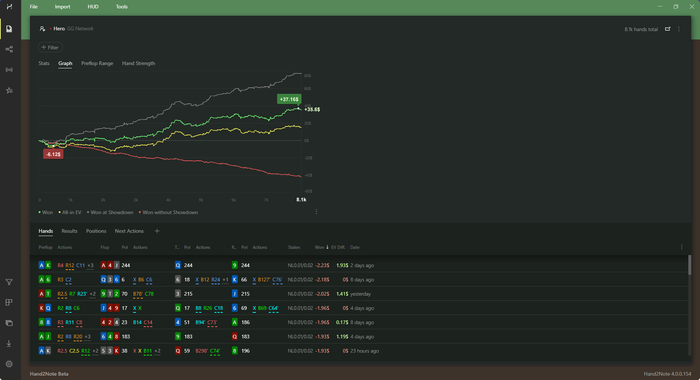Click the + Filter button
The width and height of the screenshot is (700, 380).
tap(50, 47)
